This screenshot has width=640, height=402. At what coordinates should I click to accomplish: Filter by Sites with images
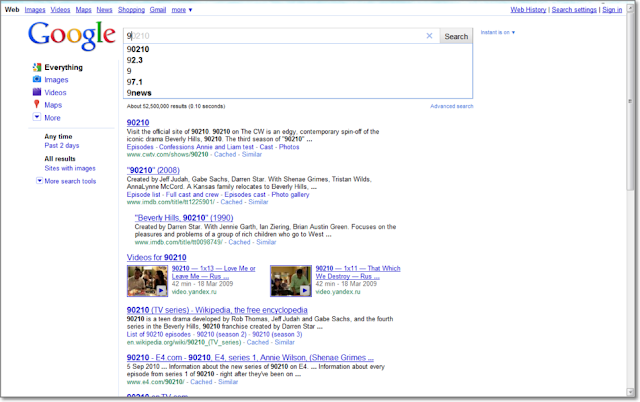tap(70, 168)
